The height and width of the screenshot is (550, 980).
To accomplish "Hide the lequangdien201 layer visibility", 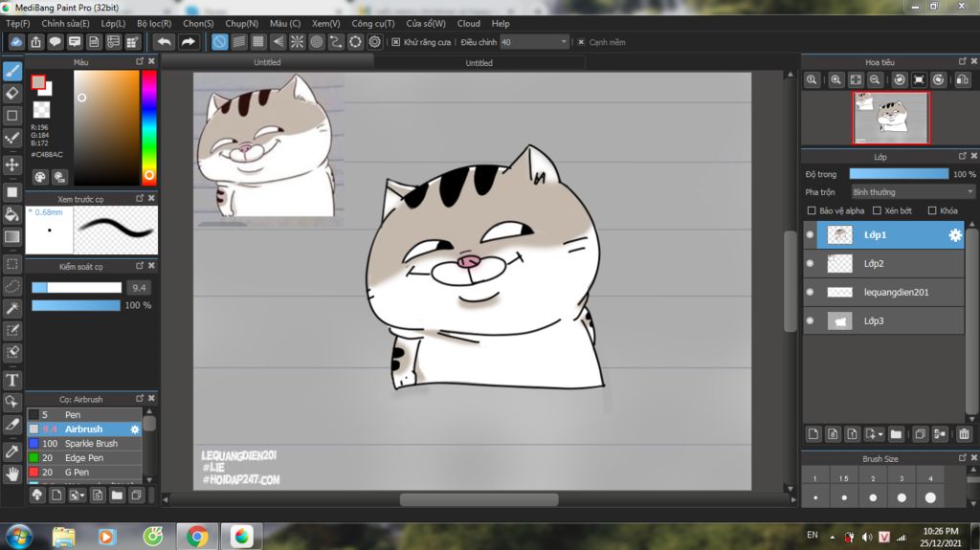I will 810,292.
